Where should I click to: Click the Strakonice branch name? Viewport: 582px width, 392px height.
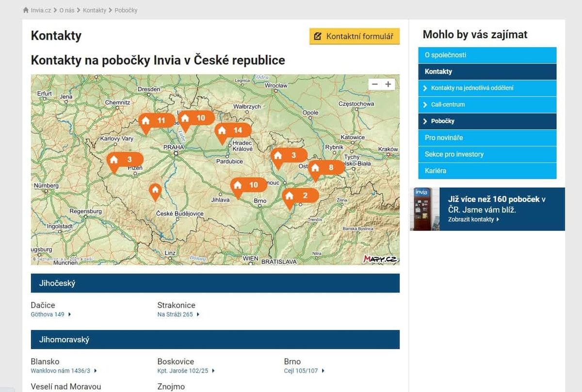click(177, 305)
